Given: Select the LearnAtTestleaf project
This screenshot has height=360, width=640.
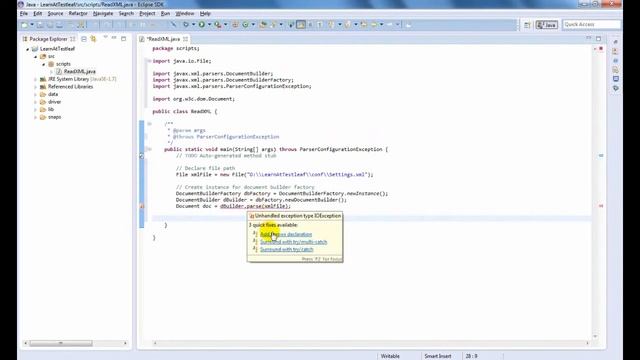Looking at the screenshot, I should (x=57, y=49).
